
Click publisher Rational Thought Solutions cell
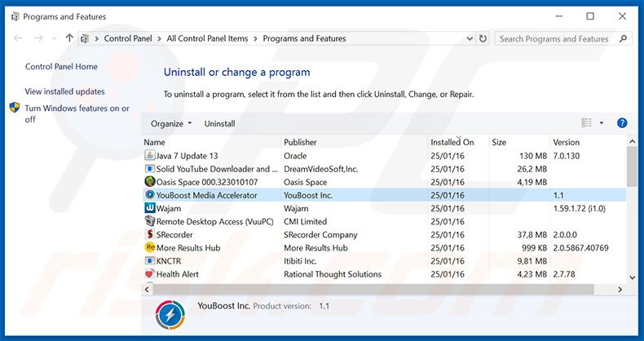click(x=333, y=274)
